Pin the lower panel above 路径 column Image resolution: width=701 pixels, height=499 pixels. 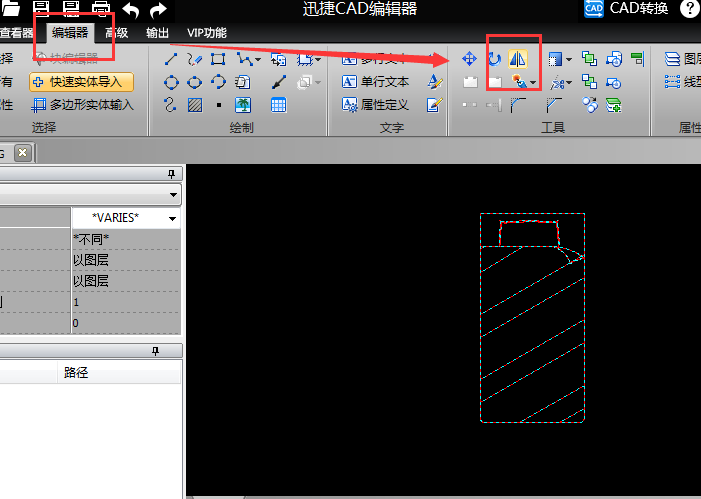click(x=156, y=351)
